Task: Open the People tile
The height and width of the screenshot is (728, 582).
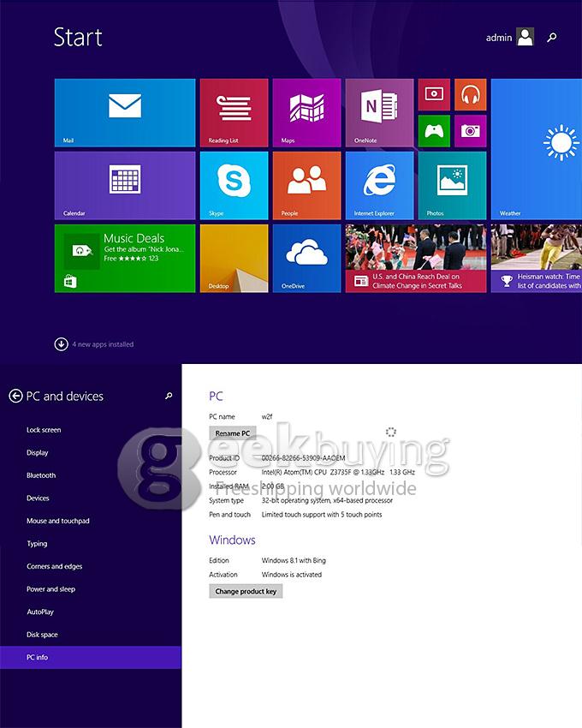Action: coord(306,185)
